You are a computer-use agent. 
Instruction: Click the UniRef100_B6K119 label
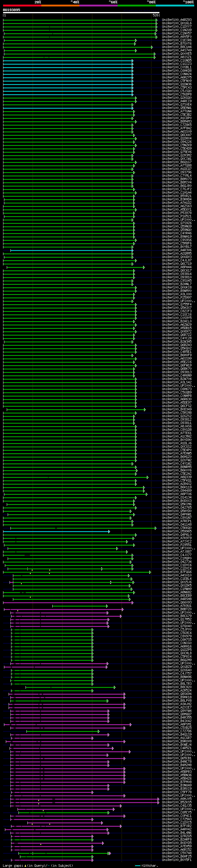(x=177, y=487)
